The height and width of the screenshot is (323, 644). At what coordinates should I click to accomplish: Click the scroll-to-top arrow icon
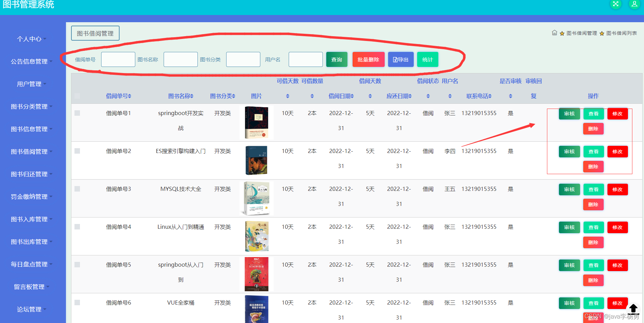pyautogui.click(x=633, y=309)
